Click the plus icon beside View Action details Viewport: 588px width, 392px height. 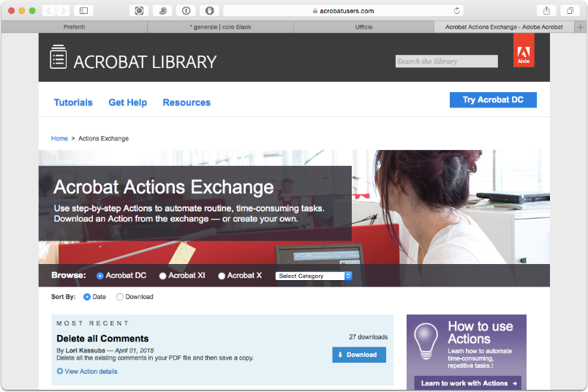pos(60,371)
